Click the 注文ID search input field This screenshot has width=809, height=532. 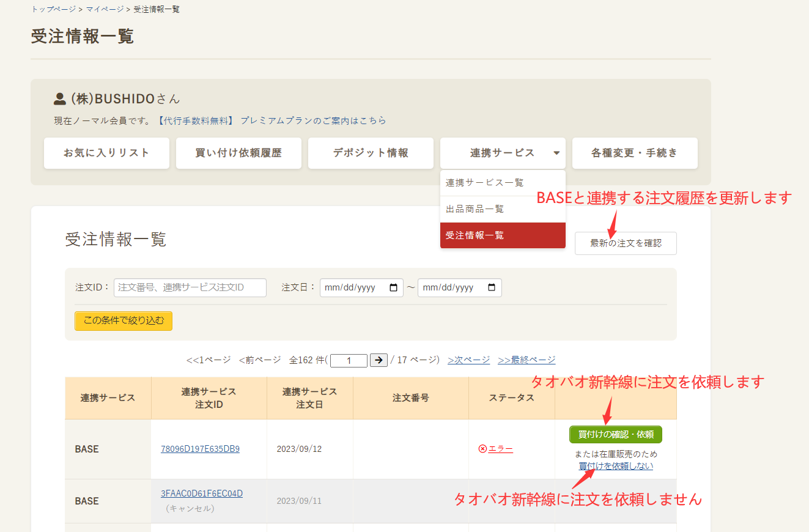(190, 287)
